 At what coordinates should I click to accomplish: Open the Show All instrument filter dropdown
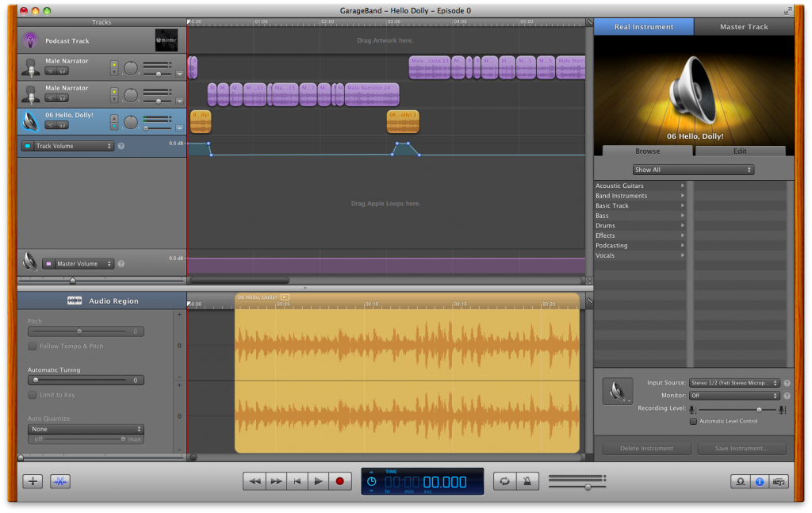(693, 170)
